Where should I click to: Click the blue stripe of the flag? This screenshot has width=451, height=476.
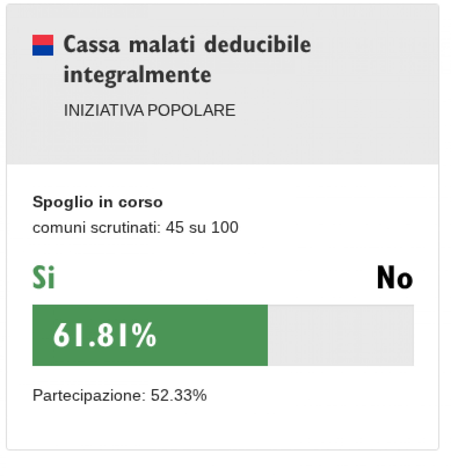click(43, 50)
